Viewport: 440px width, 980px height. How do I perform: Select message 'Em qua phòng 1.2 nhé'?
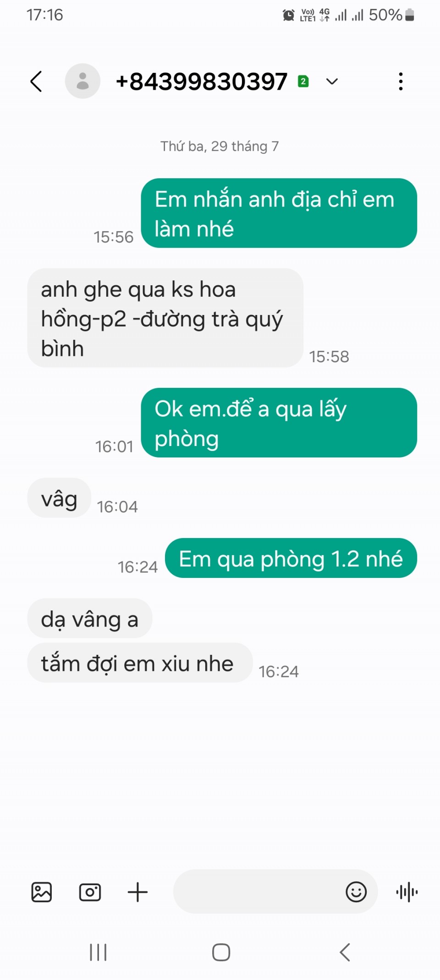pyautogui.click(x=291, y=558)
